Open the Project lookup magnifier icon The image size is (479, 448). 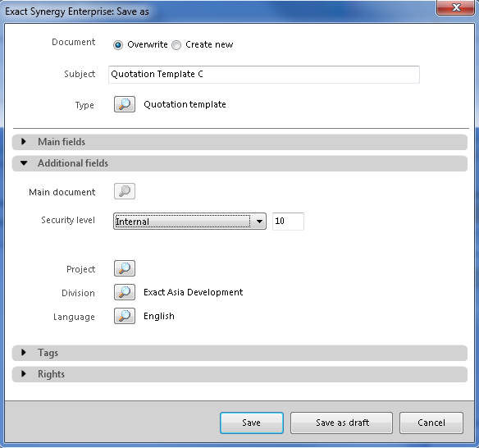[x=125, y=268]
